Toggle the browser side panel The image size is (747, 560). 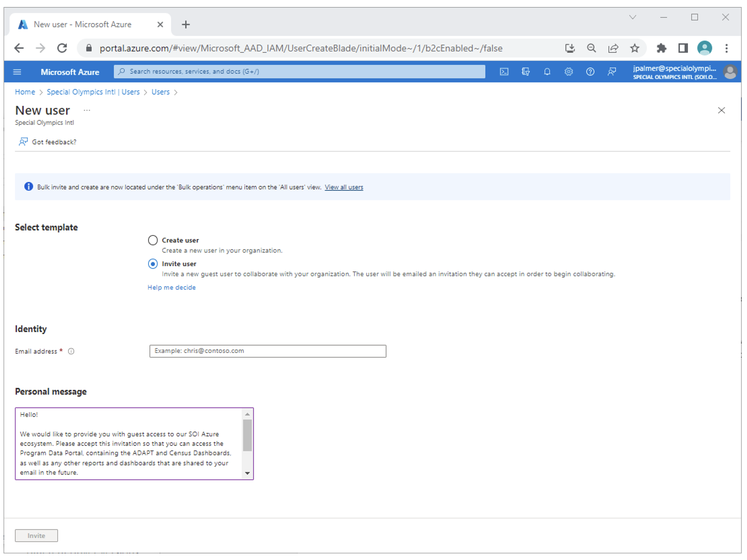[683, 48]
